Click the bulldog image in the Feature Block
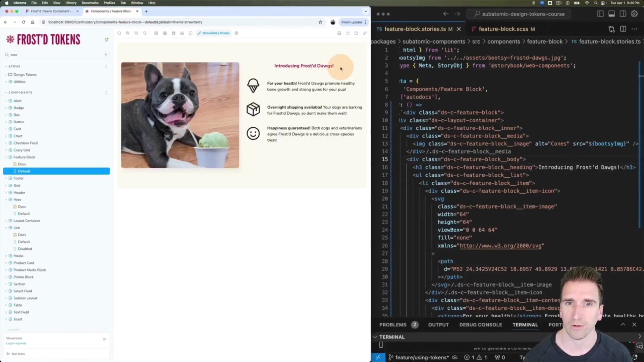 coord(180,115)
